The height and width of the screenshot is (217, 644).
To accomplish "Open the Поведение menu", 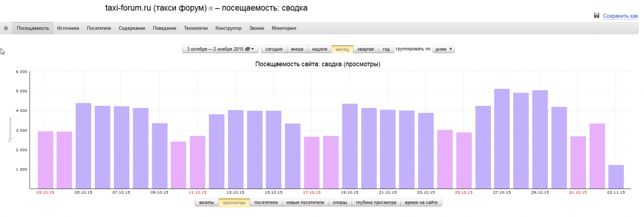I will pos(165,28).
